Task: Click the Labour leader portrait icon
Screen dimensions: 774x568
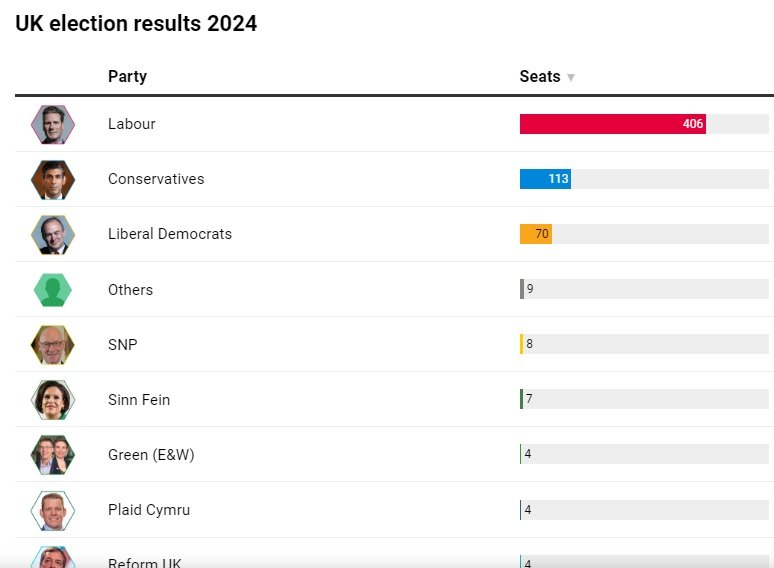Action: (x=52, y=124)
